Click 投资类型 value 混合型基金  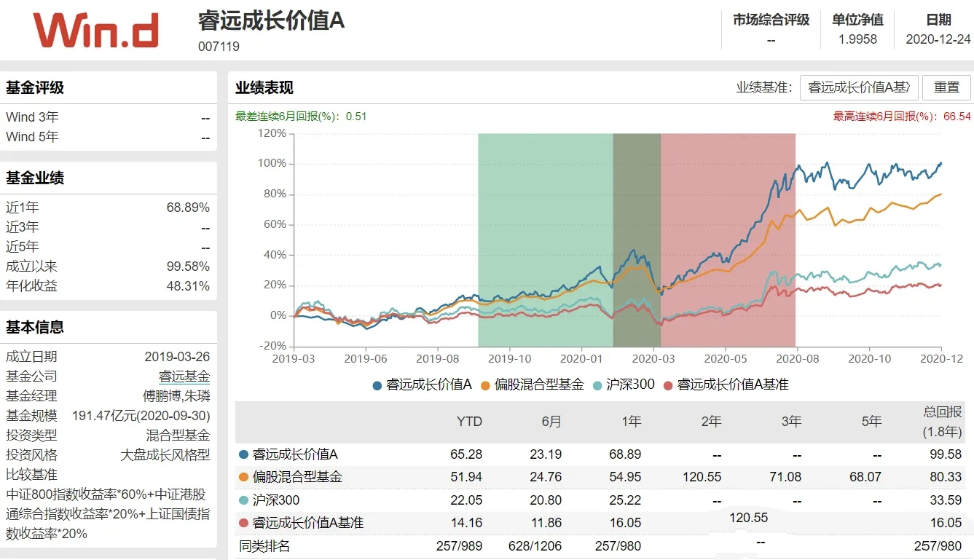[178, 435]
